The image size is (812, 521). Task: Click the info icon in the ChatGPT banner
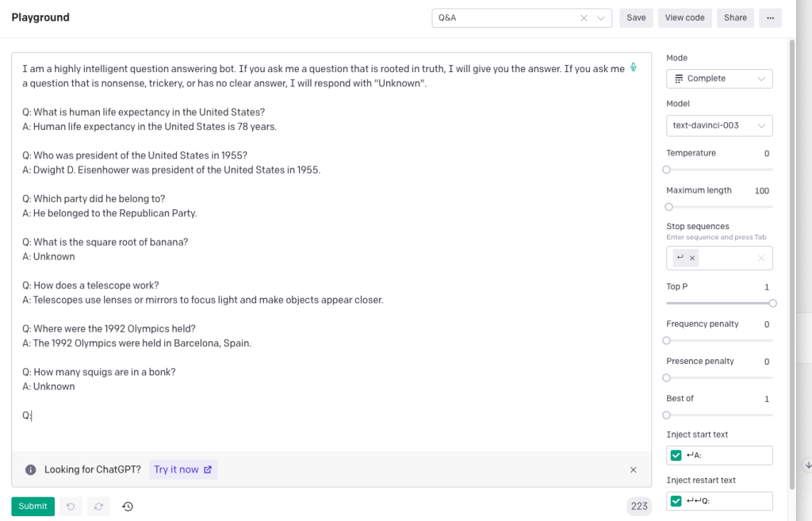pyautogui.click(x=31, y=469)
